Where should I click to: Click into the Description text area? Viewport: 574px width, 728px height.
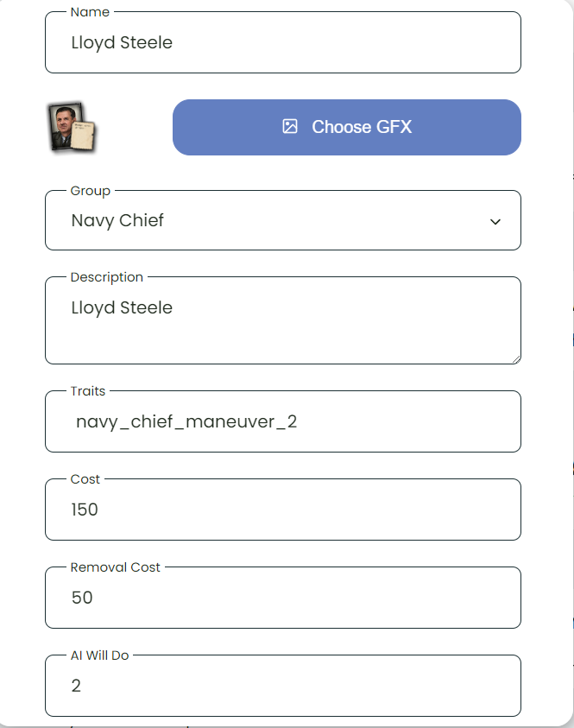283,320
